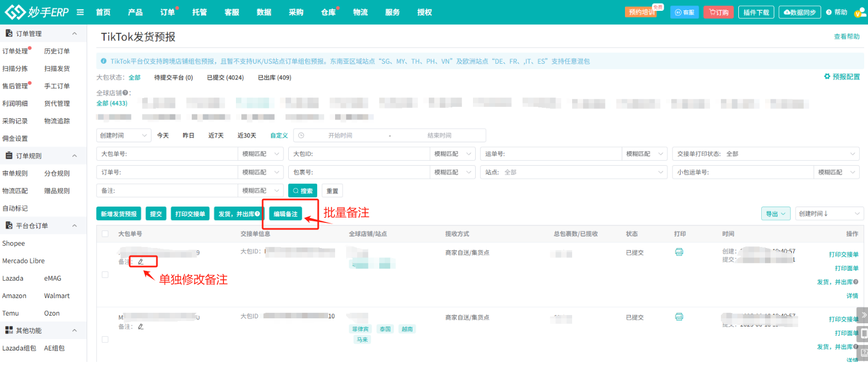Open 交接单打印状态 dropdown
Viewport: 868px width, 369px height.
coord(766,154)
